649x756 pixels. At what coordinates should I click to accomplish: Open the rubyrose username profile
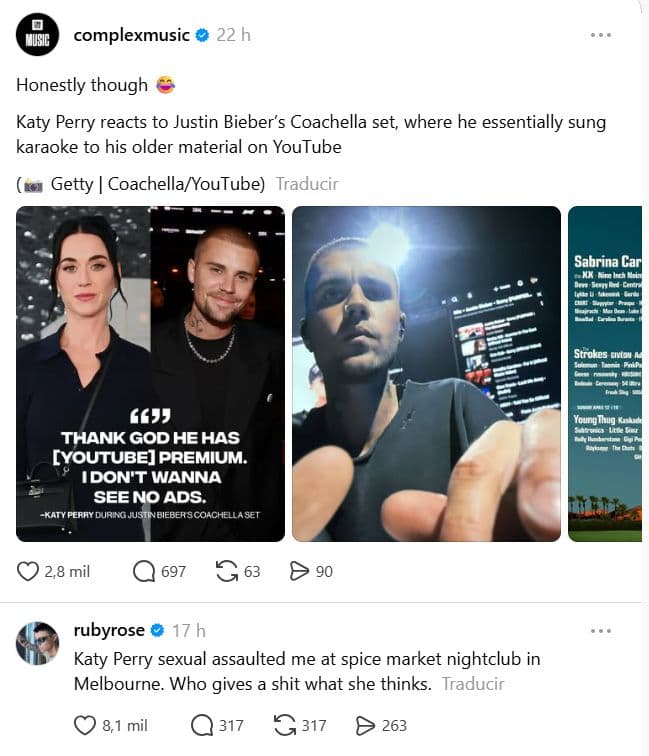click(x=109, y=630)
